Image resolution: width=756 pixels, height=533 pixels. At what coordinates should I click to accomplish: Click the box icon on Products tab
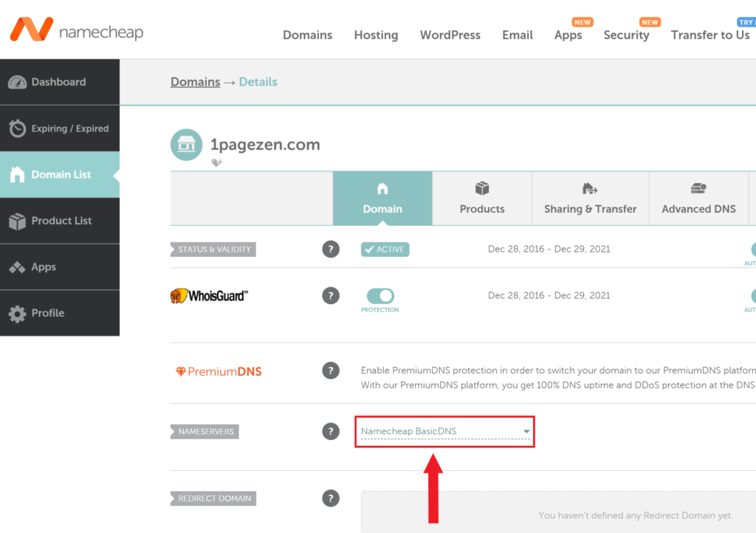point(482,188)
